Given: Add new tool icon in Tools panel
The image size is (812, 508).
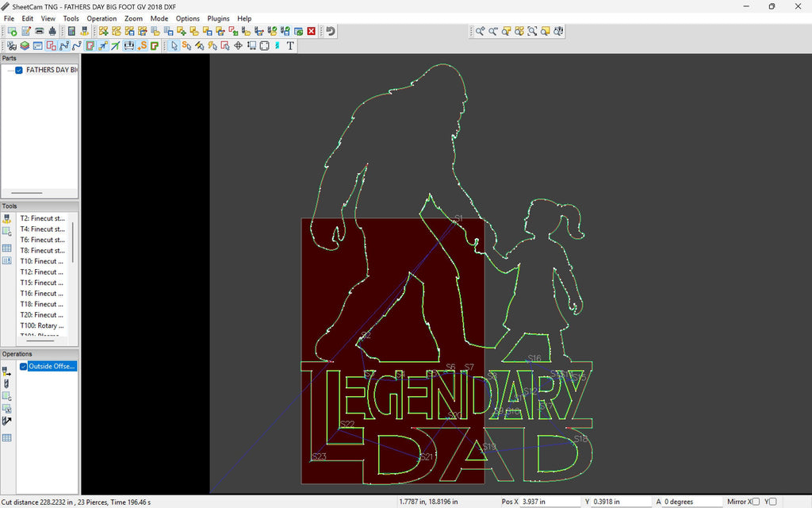Looking at the screenshot, I should point(6,219).
